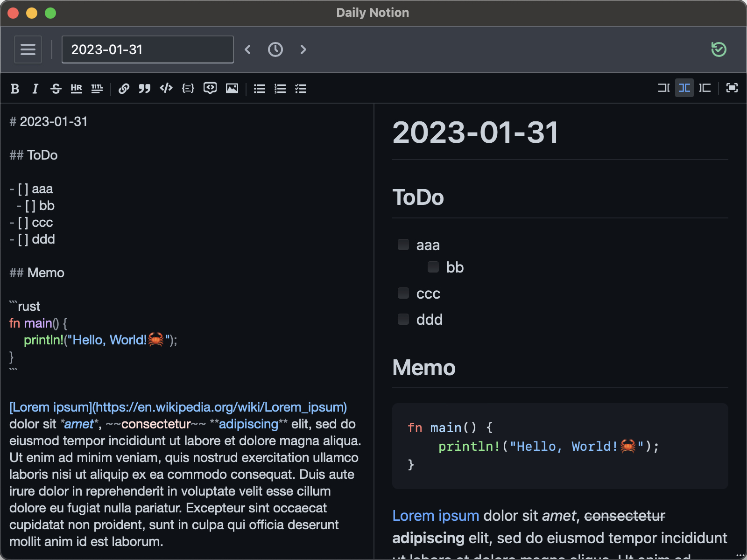Click the Memo heading in preview
This screenshot has height=560, width=747.
coord(424,368)
